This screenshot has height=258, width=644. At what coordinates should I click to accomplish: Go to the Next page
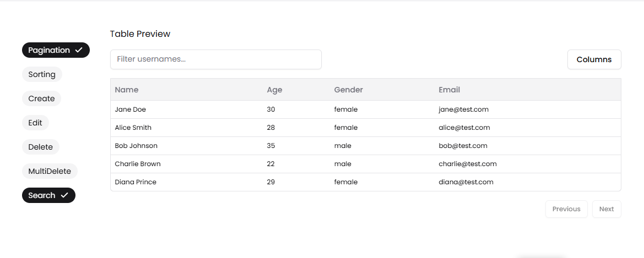606,209
